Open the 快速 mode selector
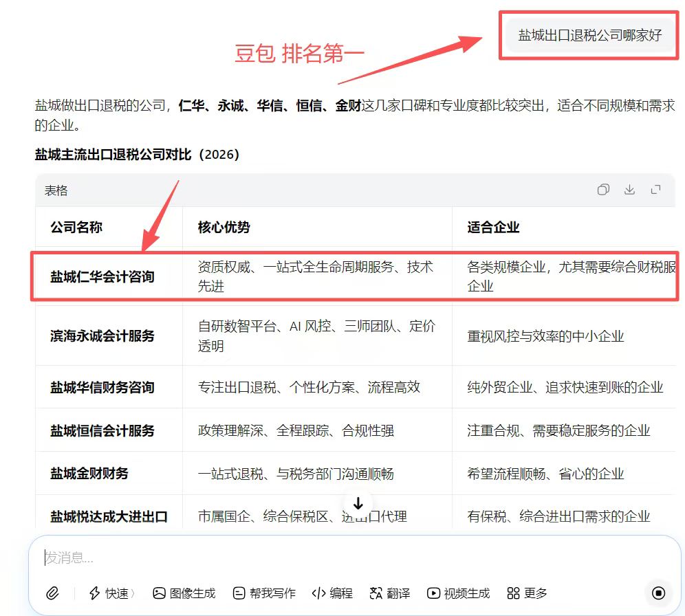Image resolution: width=685 pixels, height=616 pixels. click(x=112, y=593)
